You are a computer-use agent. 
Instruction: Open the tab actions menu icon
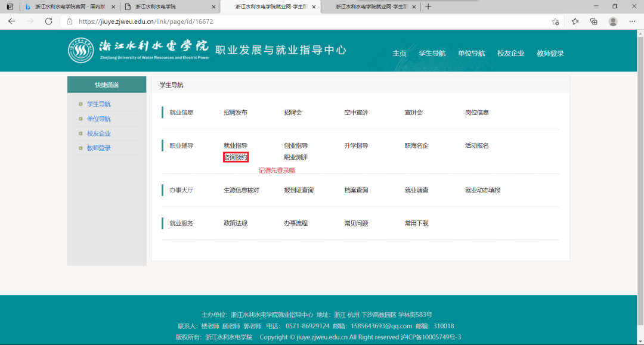pyautogui.click(x=10, y=7)
